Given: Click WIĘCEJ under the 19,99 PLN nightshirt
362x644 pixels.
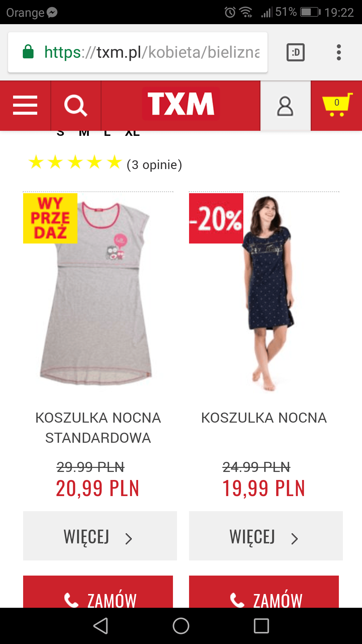Looking at the screenshot, I should 266,536.
